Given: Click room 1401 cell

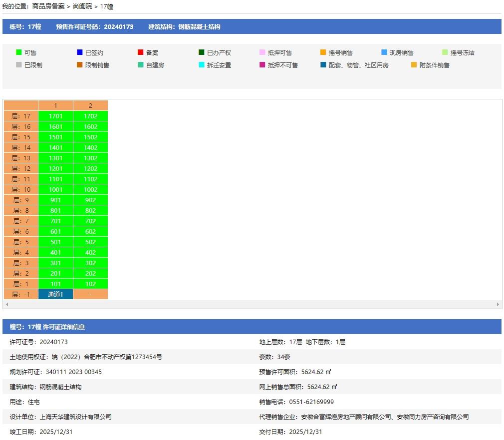Looking at the screenshot, I should (55, 148).
